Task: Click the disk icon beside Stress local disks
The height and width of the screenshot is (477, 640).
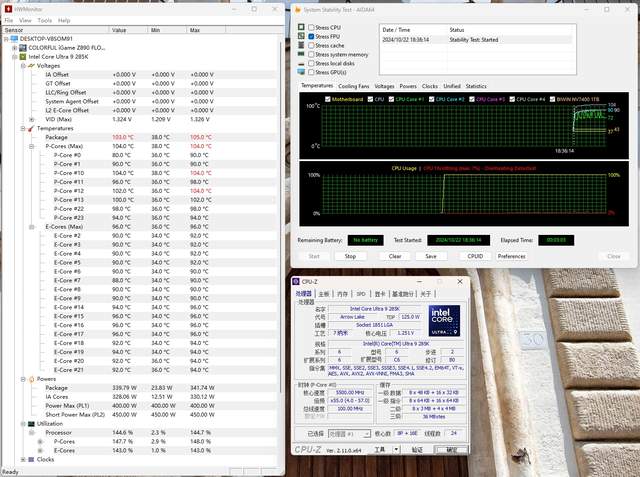Action: tap(301, 64)
